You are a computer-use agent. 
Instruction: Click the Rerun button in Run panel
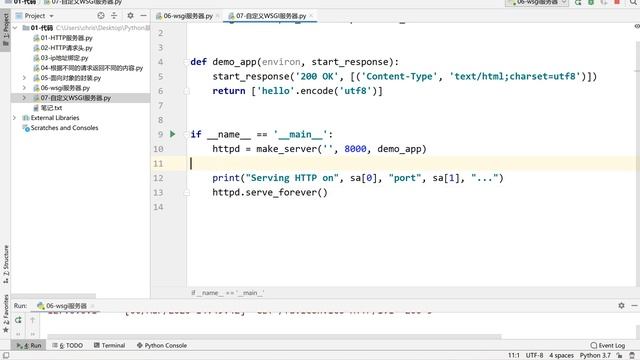(x=18, y=320)
